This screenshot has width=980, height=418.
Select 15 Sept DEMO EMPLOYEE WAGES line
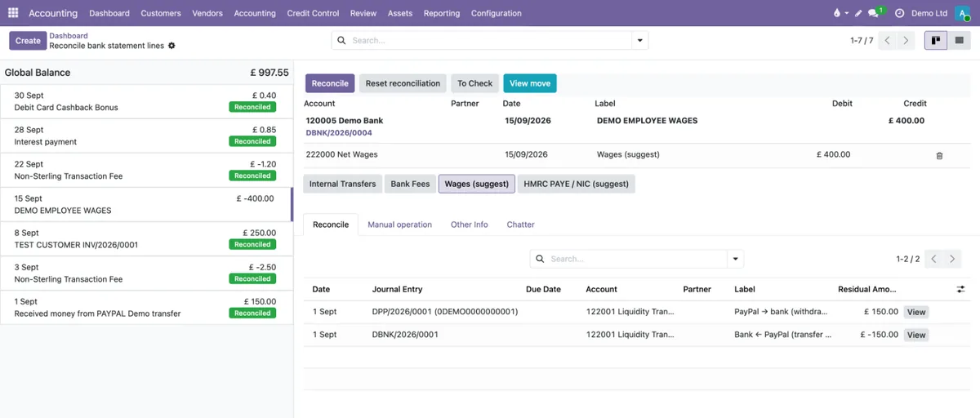click(x=146, y=204)
